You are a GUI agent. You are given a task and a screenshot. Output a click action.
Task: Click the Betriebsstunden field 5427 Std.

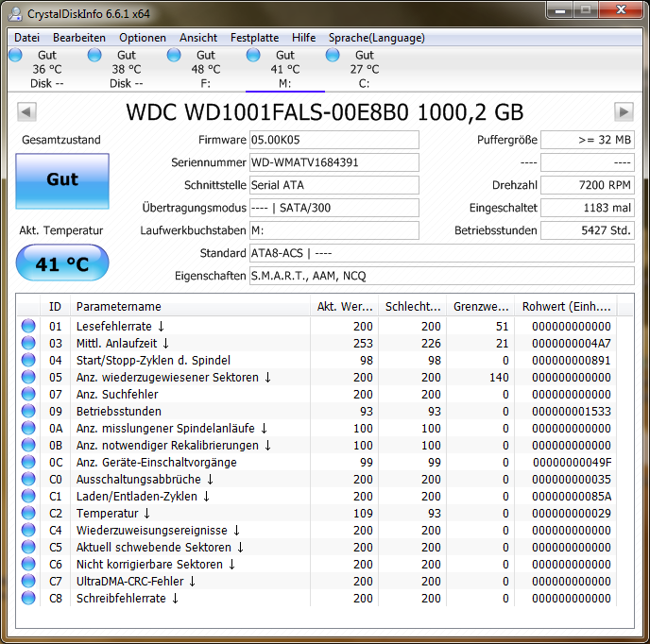[588, 230]
